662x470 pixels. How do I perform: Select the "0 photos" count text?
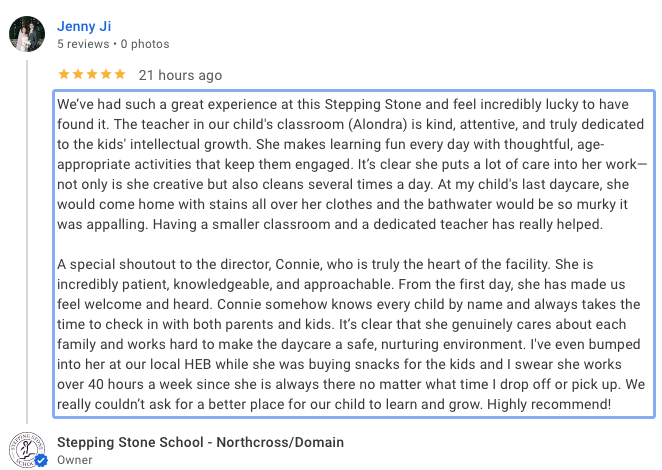(x=145, y=44)
